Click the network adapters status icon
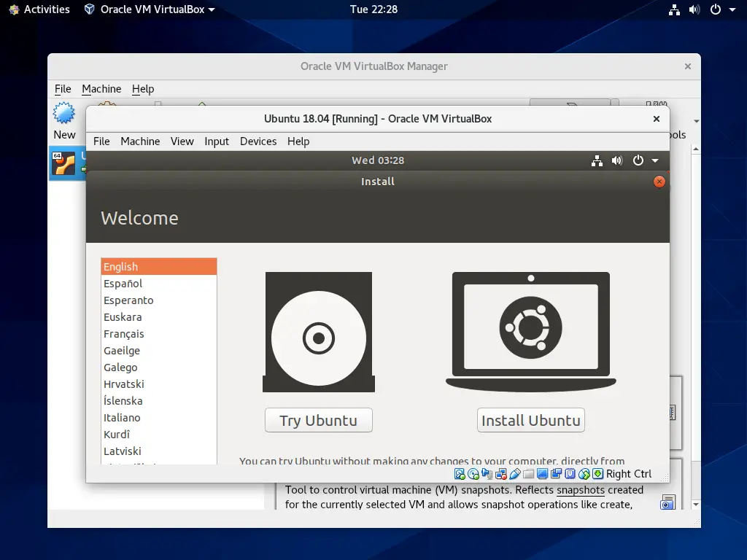Viewport: 747px width, 560px height. (x=501, y=474)
